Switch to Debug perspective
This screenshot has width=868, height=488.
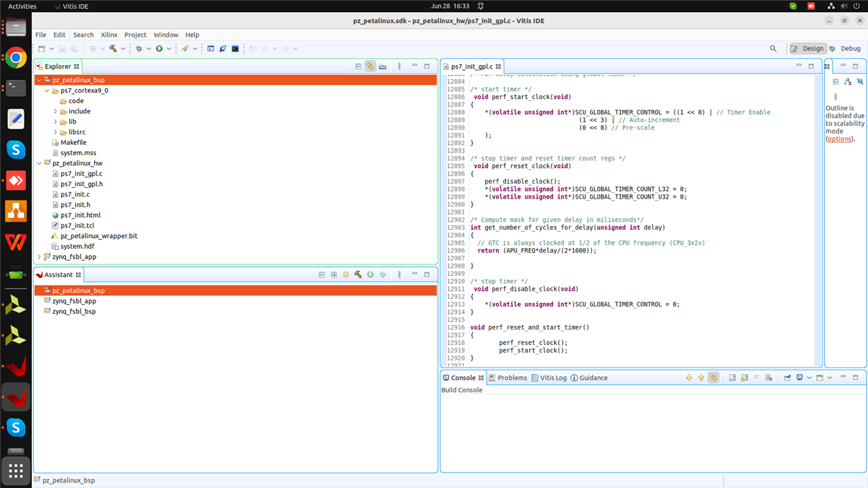pyautogui.click(x=844, y=49)
